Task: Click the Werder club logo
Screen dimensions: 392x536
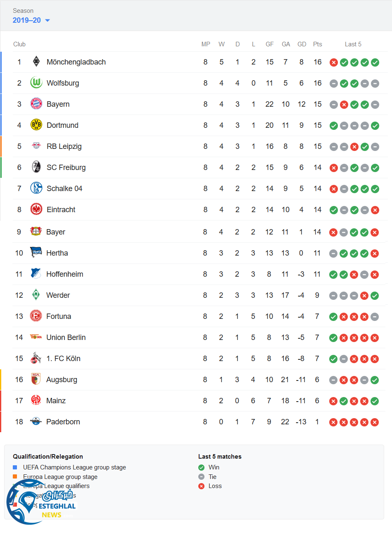Action: tap(36, 295)
